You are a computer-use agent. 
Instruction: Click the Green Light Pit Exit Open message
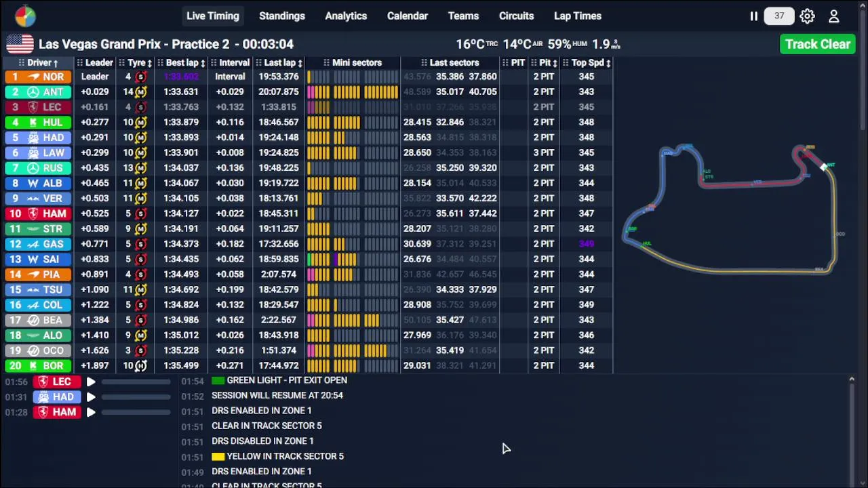279,380
